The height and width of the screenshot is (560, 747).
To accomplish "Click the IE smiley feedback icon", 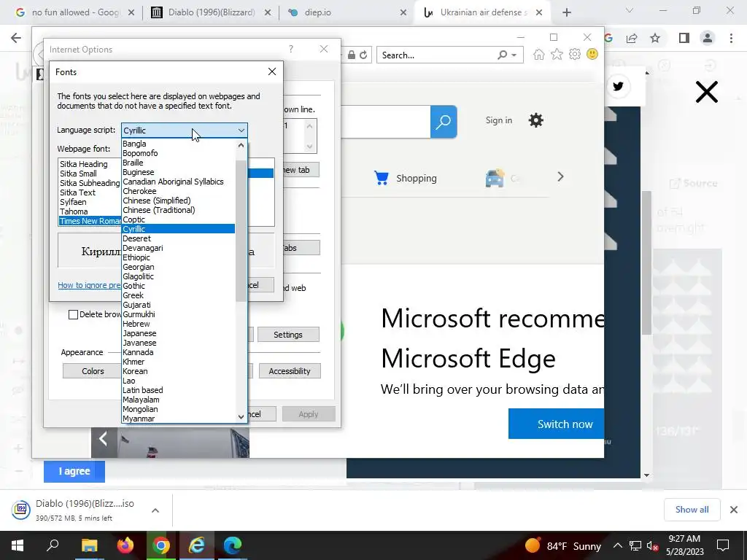I will (x=592, y=54).
